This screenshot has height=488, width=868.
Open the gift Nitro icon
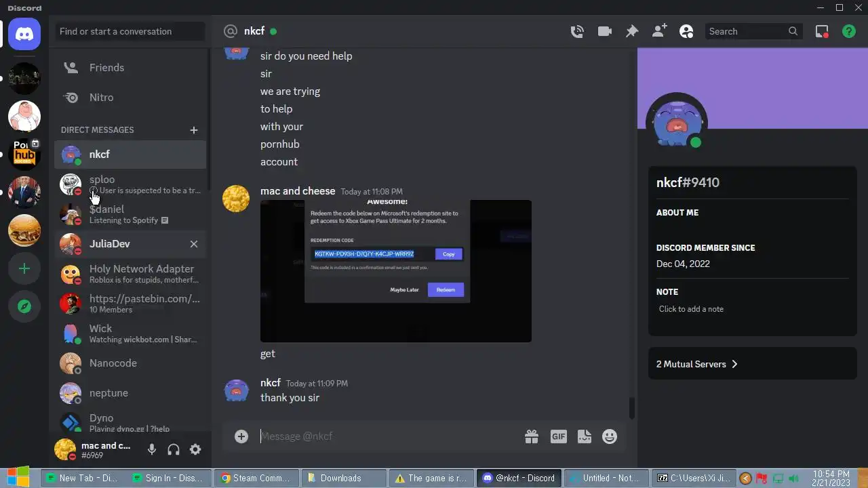pyautogui.click(x=532, y=436)
